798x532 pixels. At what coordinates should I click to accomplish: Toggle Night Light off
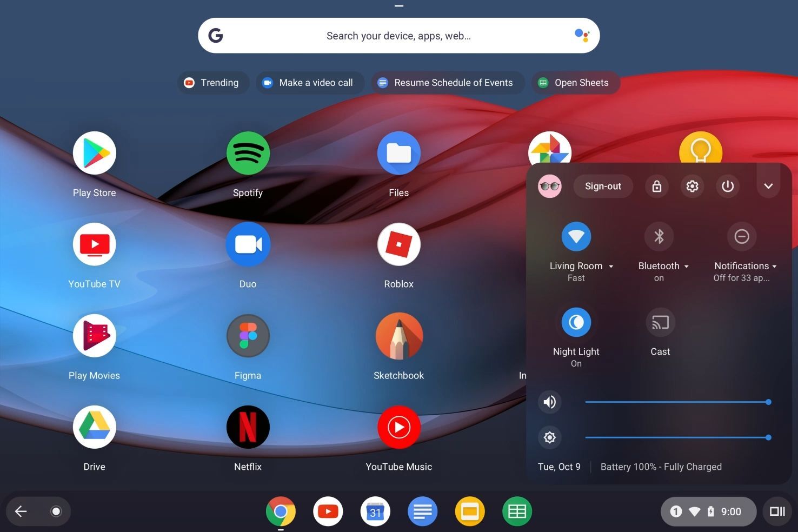click(x=576, y=322)
